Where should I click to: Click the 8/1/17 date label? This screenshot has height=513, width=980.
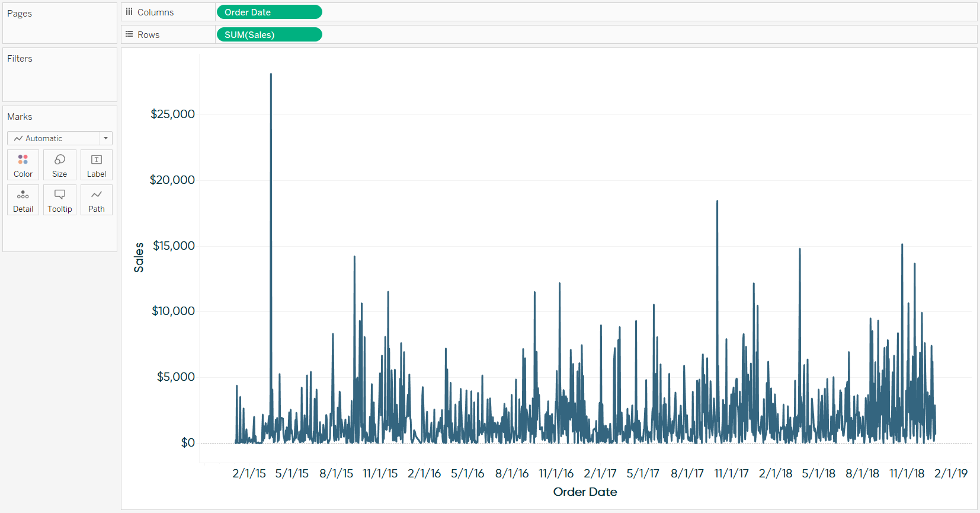click(687, 473)
